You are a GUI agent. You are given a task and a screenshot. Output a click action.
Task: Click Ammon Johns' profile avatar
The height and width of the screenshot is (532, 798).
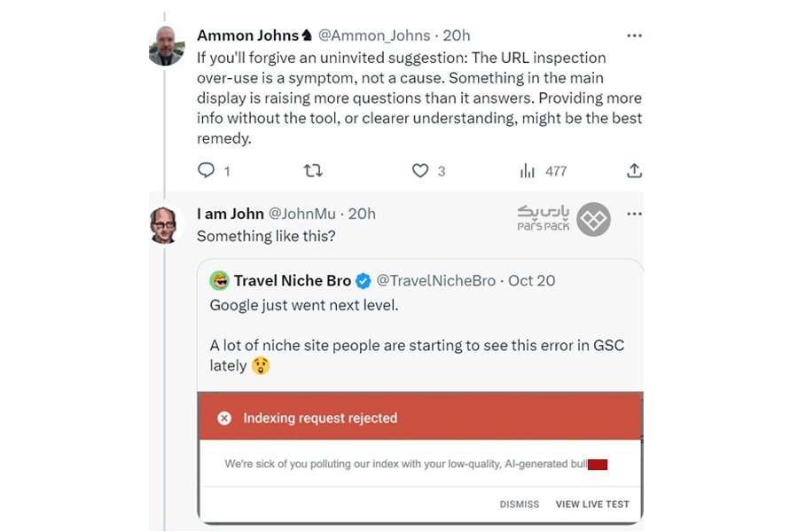166,46
